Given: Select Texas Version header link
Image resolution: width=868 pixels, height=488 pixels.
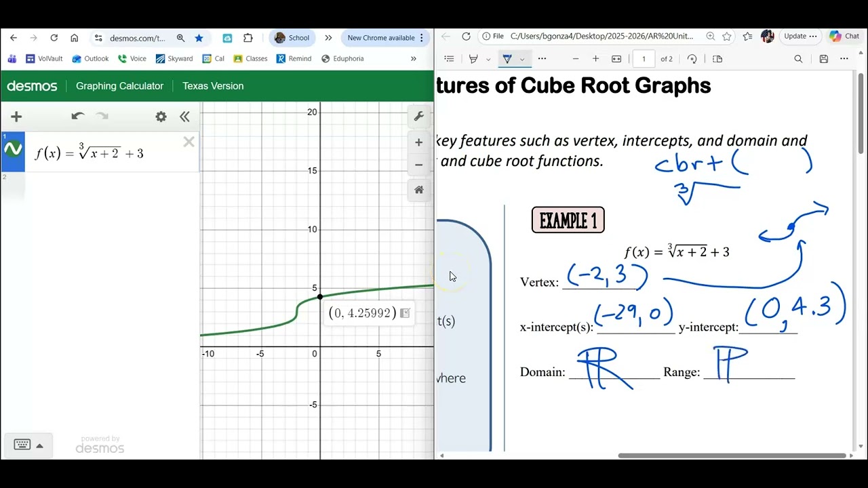Looking at the screenshot, I should point(213,86).
